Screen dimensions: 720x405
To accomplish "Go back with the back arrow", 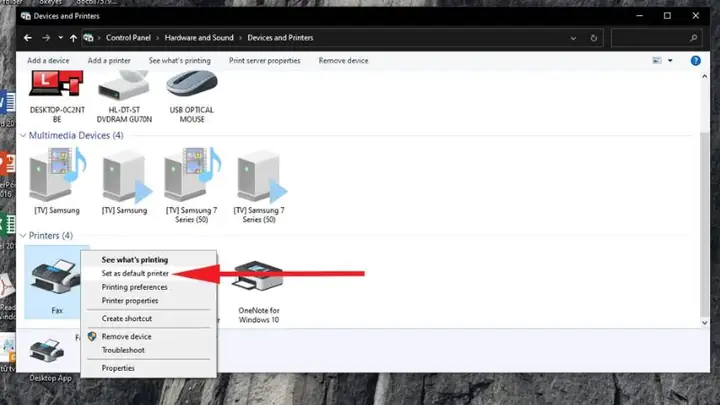I will (28, 38).
